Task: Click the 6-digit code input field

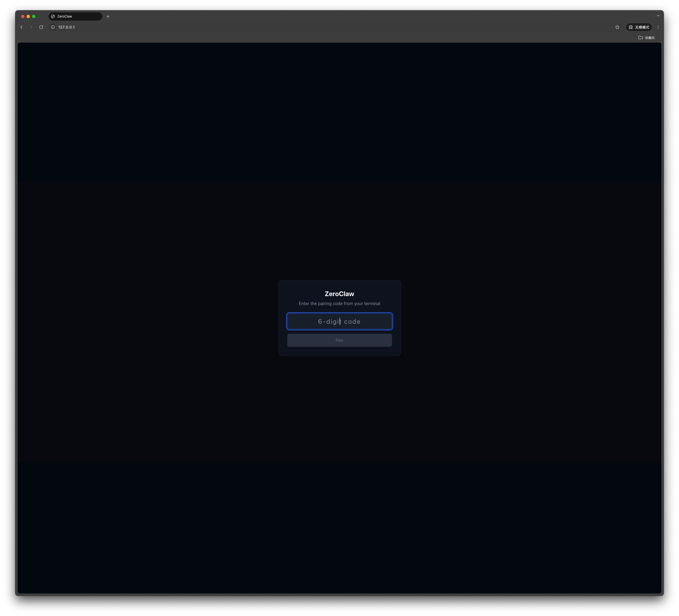Action: coord(339,321)
